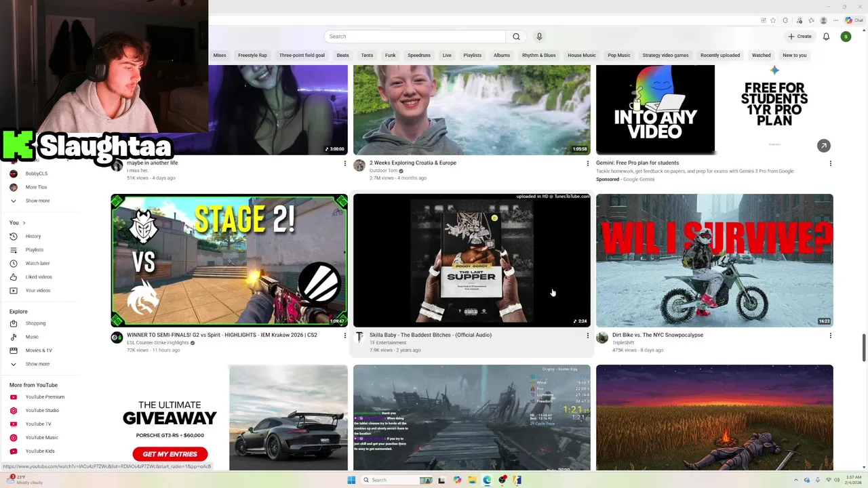Open YouTube Studio in the sidebar

41,410
